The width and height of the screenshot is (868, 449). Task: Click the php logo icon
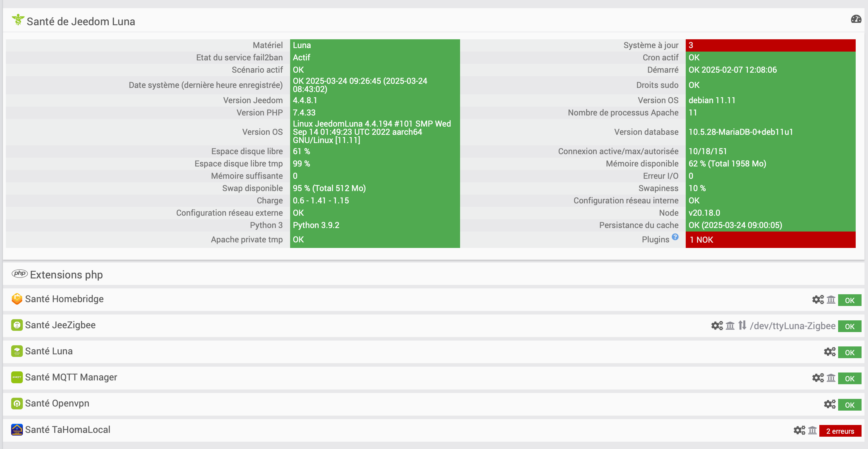(20, 273)
